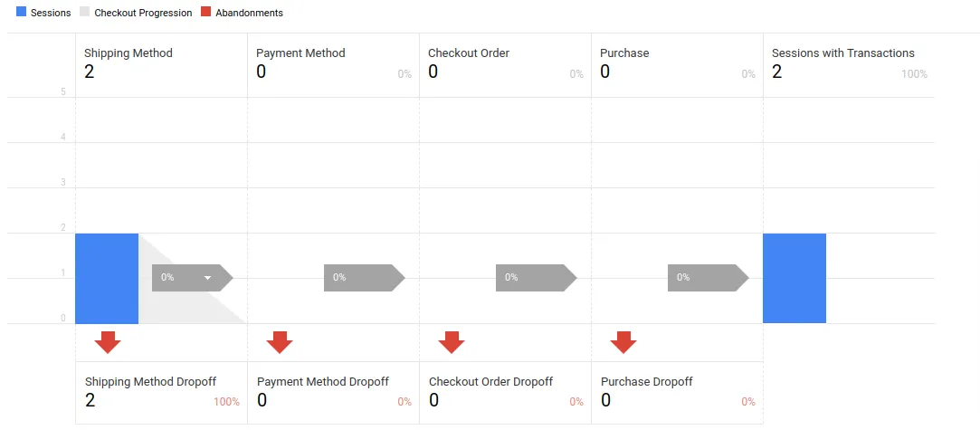Image resolution: width=980 pixels, height=430 pixels.
Task: Open dropdown on Shipping Method progression arrow
Action: coord(208,278)
